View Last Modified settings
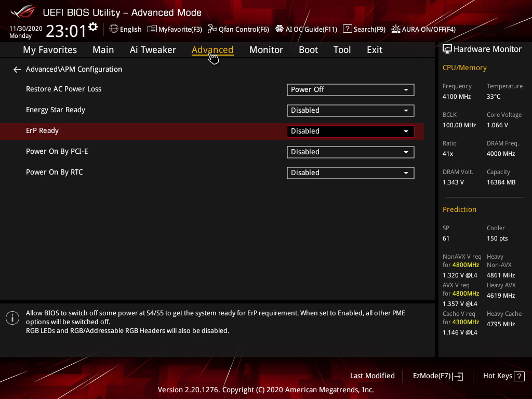Viewport: 532px width, 399px height. pos(372,376)
